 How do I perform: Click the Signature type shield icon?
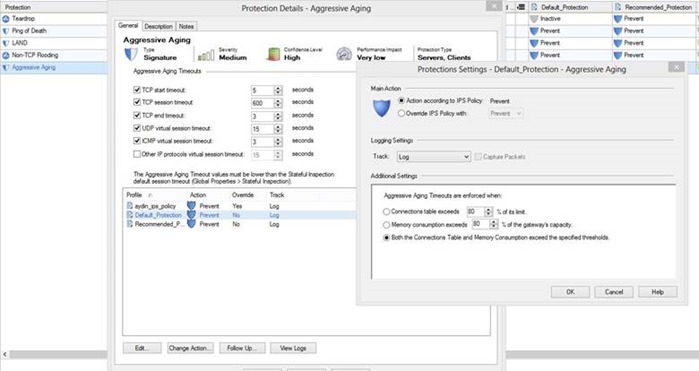tap(131, 54)
